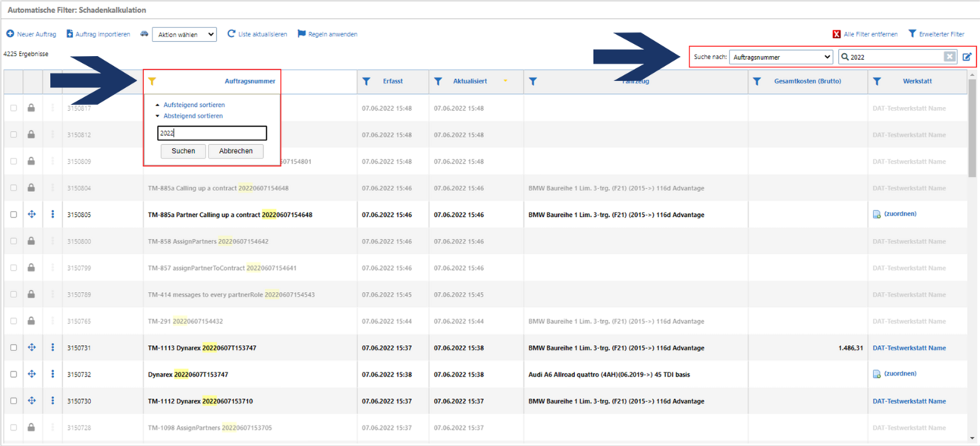Click the Neuer Auftrag plus icon
This screenshot has width=980, height=446.
(x=10, y=34)
